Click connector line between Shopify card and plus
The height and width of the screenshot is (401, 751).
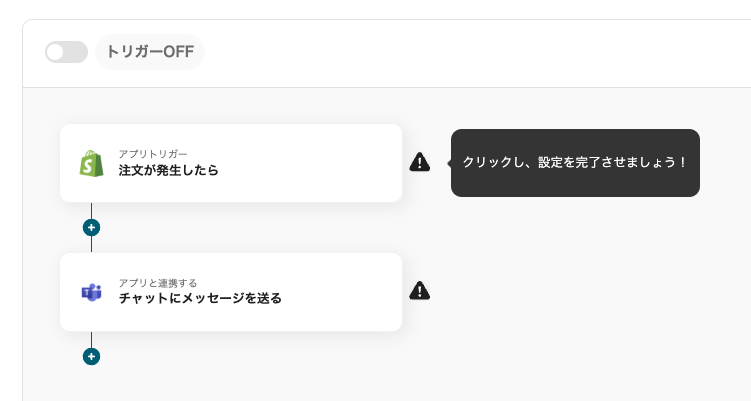click(91, 210)
